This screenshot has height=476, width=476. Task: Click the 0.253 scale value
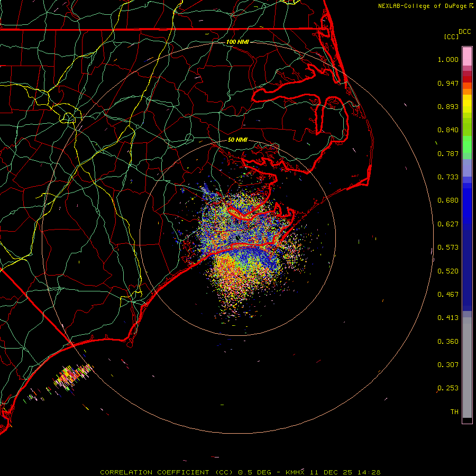(x=448, y=388)
